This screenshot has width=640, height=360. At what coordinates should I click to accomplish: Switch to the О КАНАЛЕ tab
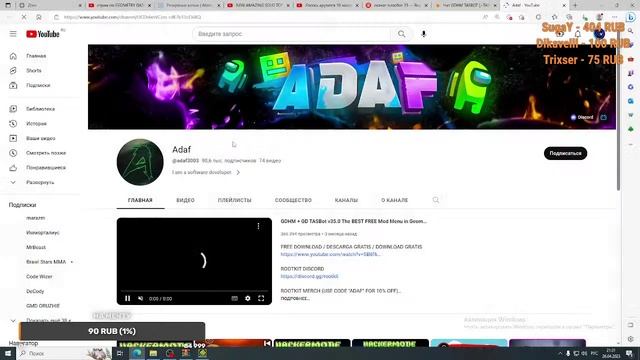point(394,200)
